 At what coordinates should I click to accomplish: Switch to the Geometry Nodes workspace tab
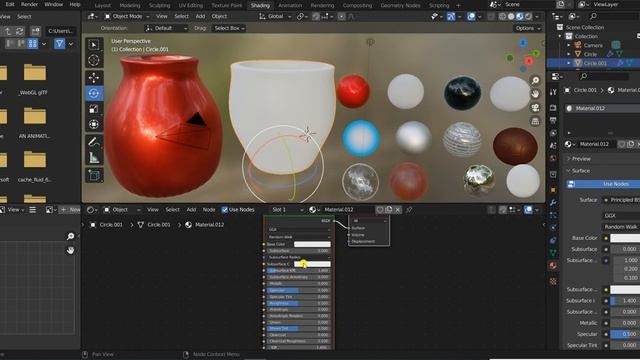pos(400,5)
